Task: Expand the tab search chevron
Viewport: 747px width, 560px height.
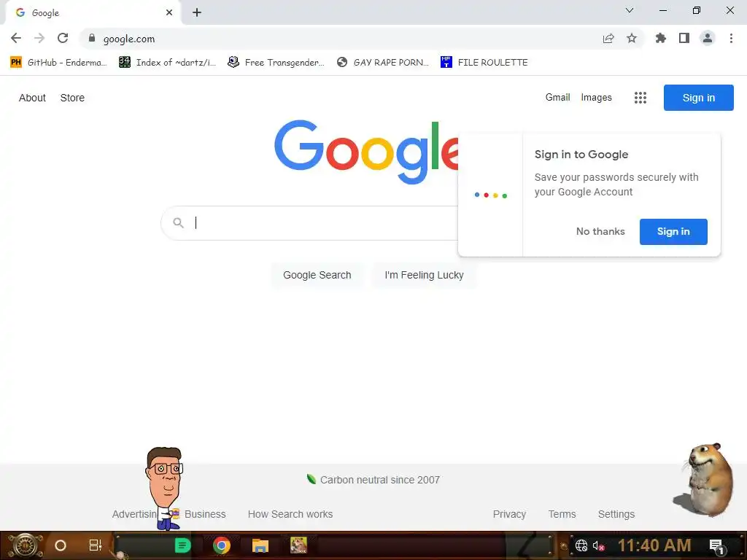Action: [x=630, y=10]
